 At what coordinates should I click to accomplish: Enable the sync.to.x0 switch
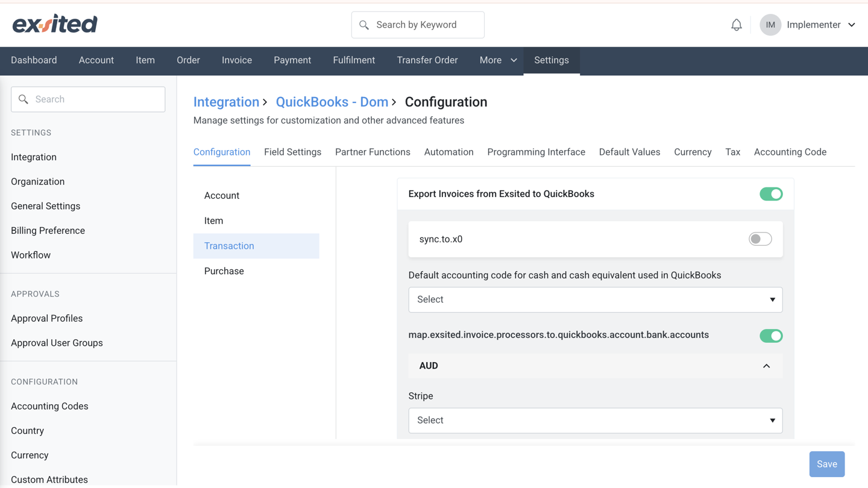[x=760, y=239]
